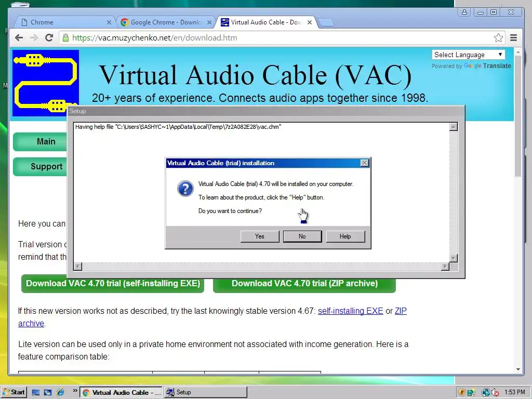Screen dimensions: 532x399
Task: Activate the Setup taskbar button
Action: (x=206, y=393)
